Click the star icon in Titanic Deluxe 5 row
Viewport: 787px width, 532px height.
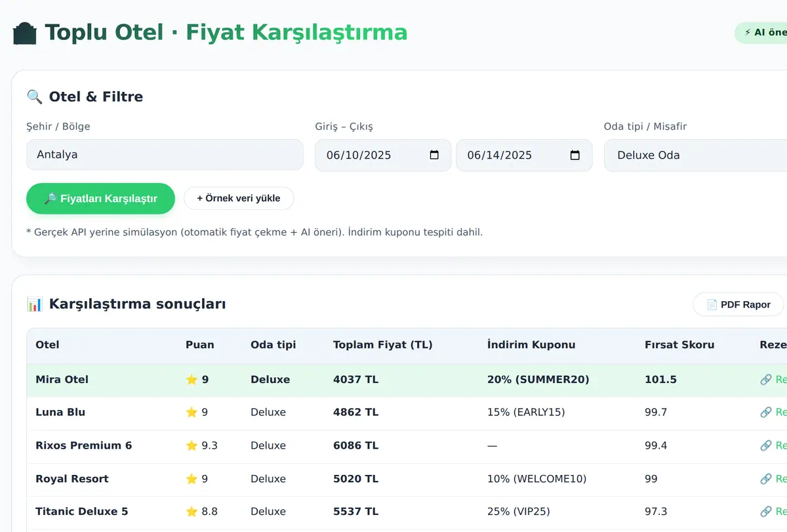(x=192, y=512)
